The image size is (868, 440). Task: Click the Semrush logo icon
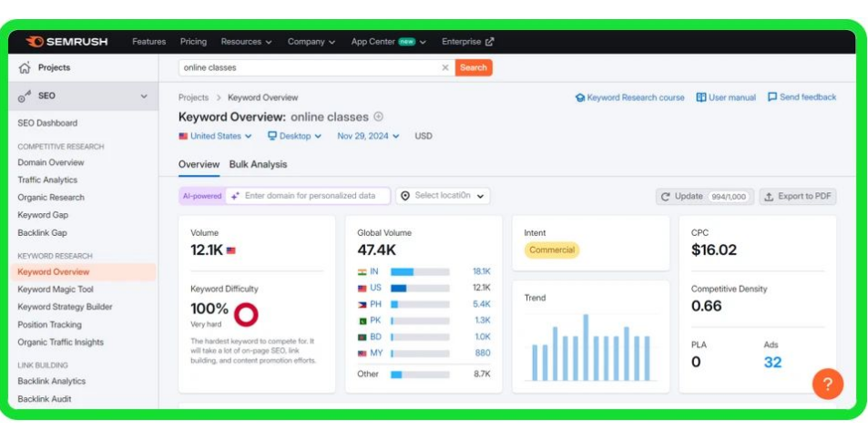click(x=35, y=42)
